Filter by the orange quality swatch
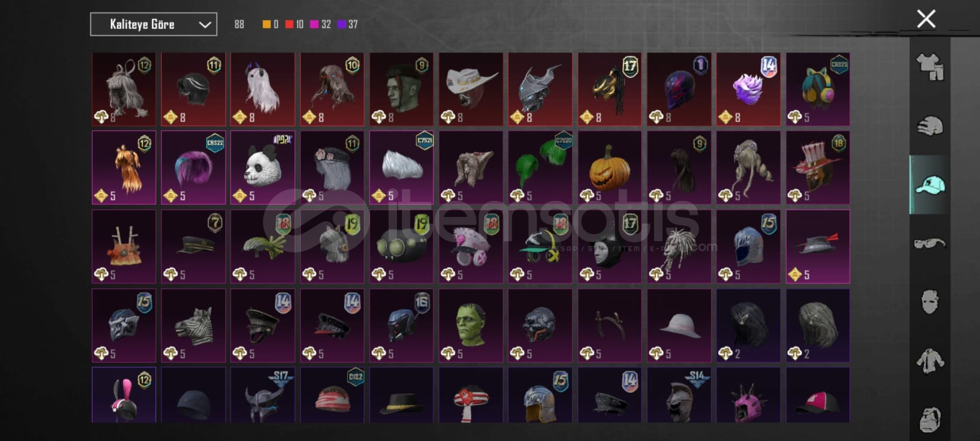Screen dimensions: 980x441 click(266, 24)
